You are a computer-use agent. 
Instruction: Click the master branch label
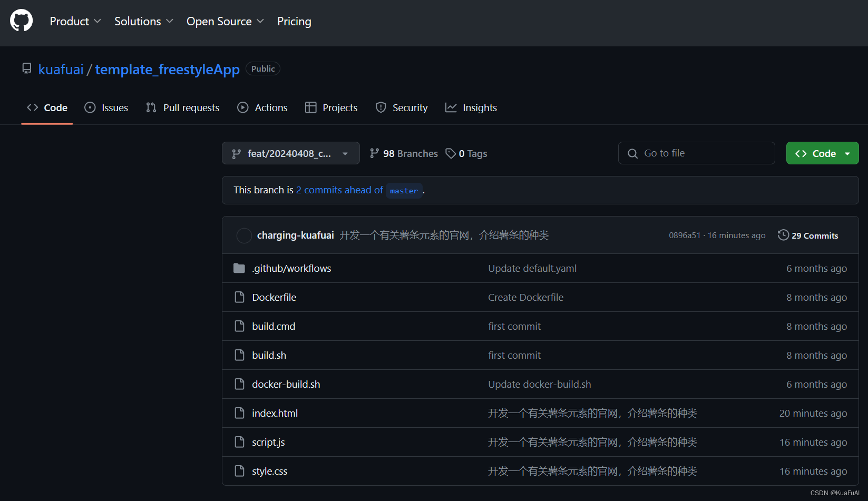pyautogui.click(x=404, y=191)
